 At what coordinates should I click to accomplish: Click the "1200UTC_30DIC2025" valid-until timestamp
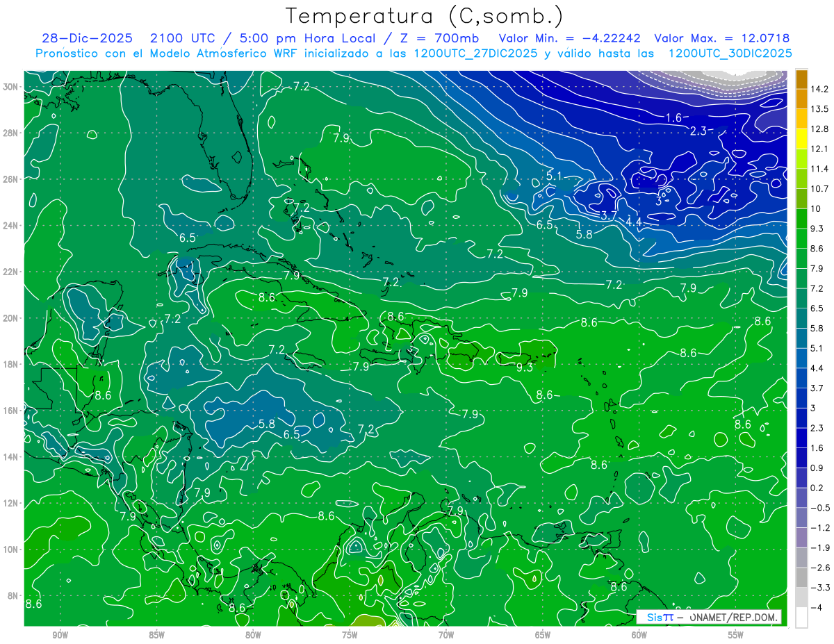point(730,53)
